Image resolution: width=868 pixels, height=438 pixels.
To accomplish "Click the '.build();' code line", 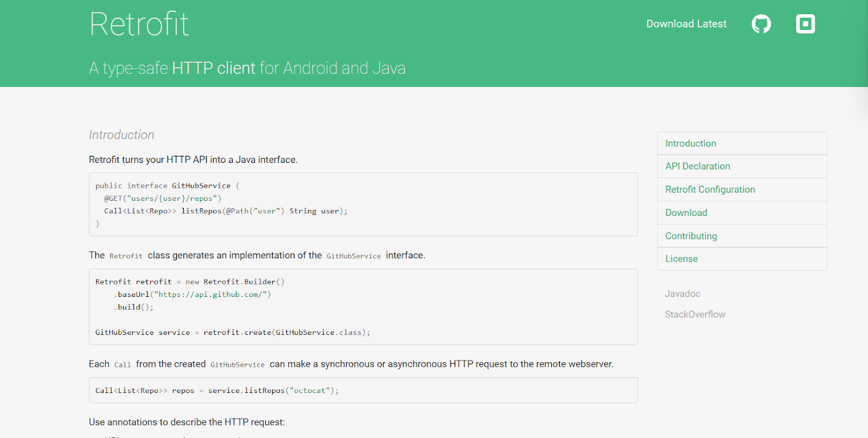I will tap(133, 307).
